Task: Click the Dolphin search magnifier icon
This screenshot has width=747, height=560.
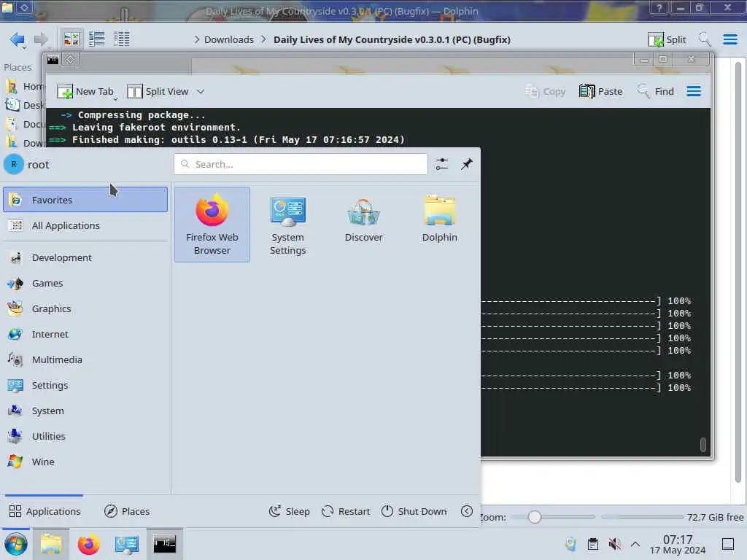Action: click(705, 39)
